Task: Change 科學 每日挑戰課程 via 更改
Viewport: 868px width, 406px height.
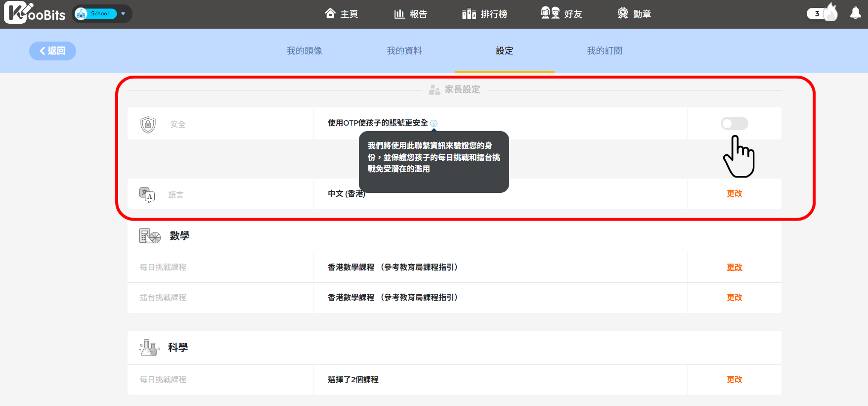Action: coord(735,380)
